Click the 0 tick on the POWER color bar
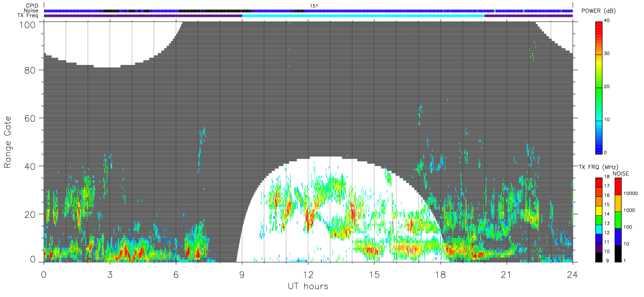Screen dimensions: 644x297 point(605,152)
